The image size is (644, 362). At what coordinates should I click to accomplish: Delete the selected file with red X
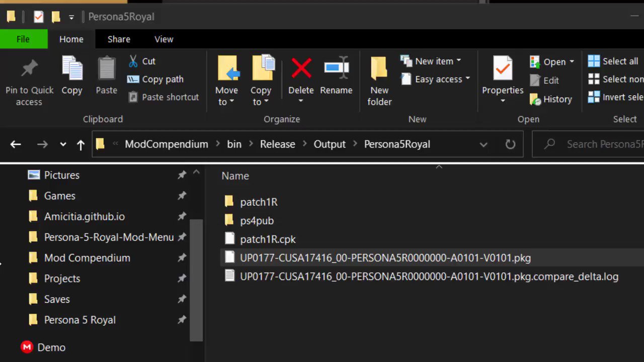[x=301, y=74]
